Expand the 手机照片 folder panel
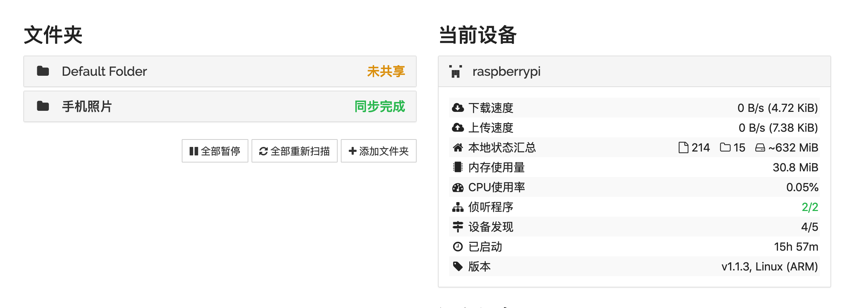Viewport: 868px width, 308px height. pos(220,106)
